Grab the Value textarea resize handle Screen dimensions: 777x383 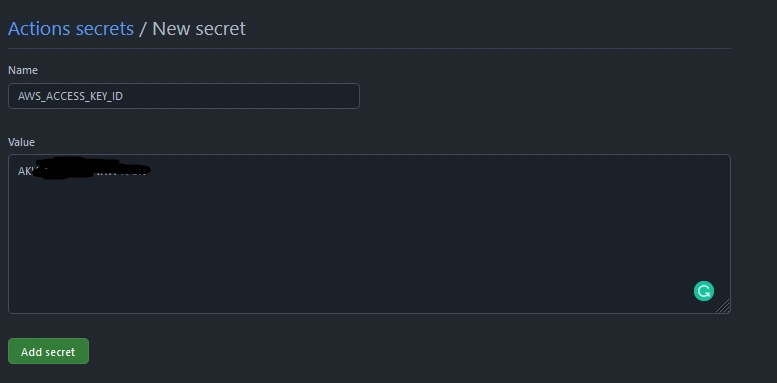723,306
